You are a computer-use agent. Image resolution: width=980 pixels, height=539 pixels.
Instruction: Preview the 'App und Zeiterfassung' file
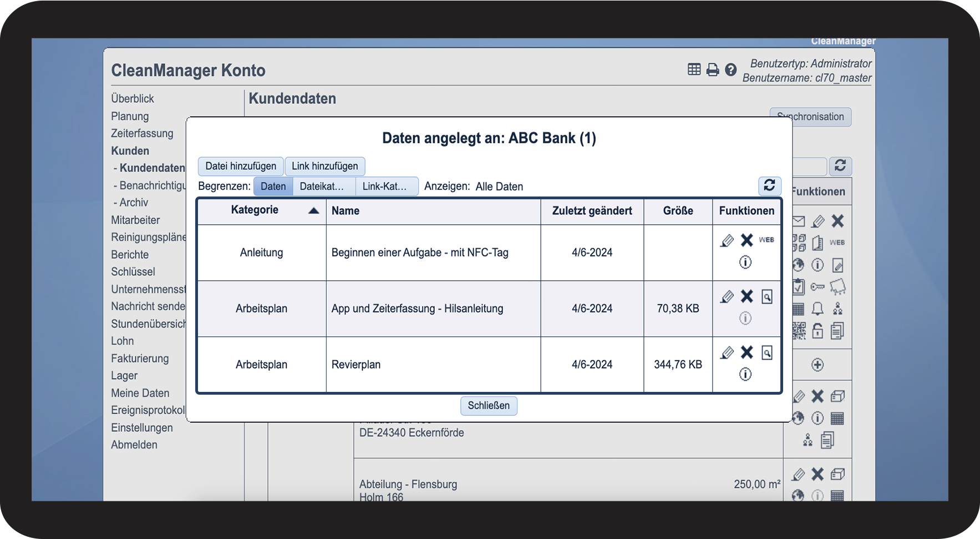point(767,297)
